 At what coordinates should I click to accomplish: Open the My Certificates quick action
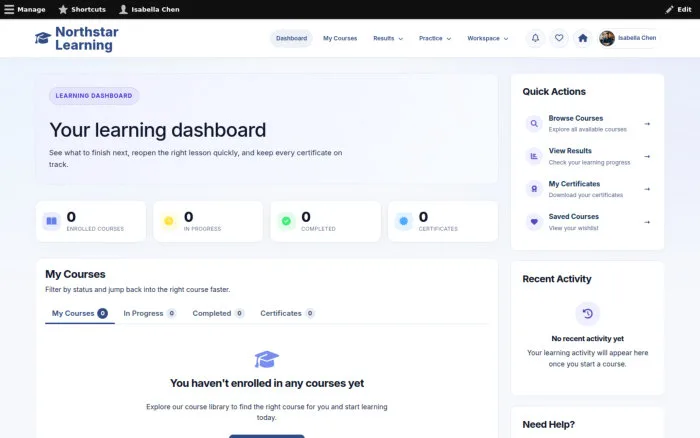coord(588,189)
